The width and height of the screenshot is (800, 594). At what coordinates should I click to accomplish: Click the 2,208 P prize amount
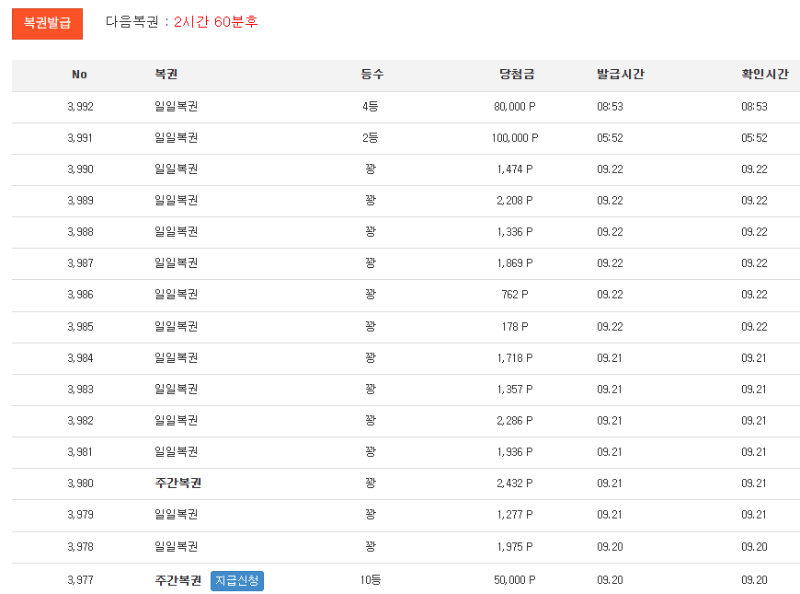coord(515,201)
